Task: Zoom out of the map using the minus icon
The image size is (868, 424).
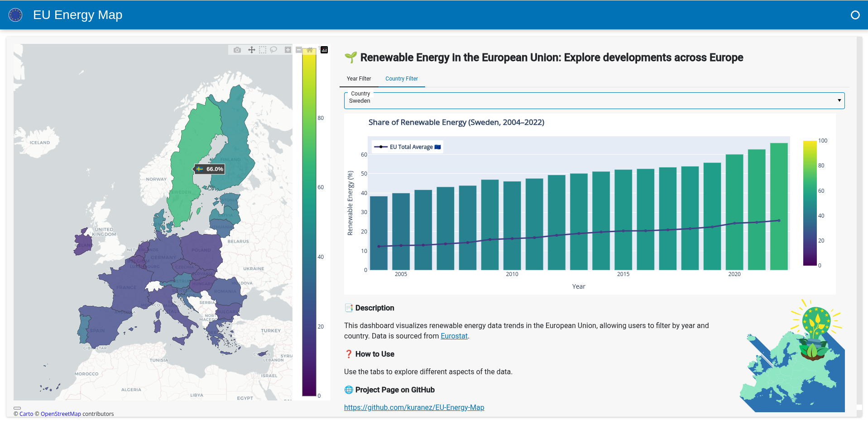Action: [299, 50]
